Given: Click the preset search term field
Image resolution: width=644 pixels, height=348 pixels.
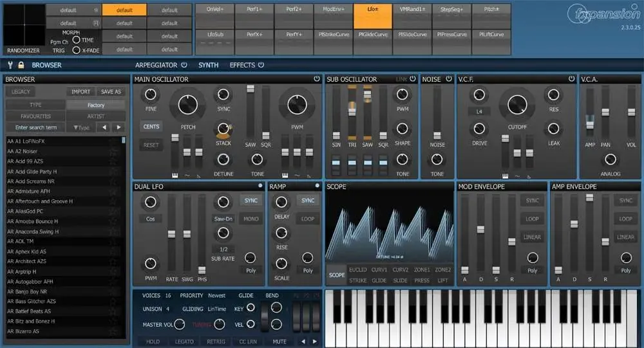Looking at the screenshot, I should (x=35, y=127).
